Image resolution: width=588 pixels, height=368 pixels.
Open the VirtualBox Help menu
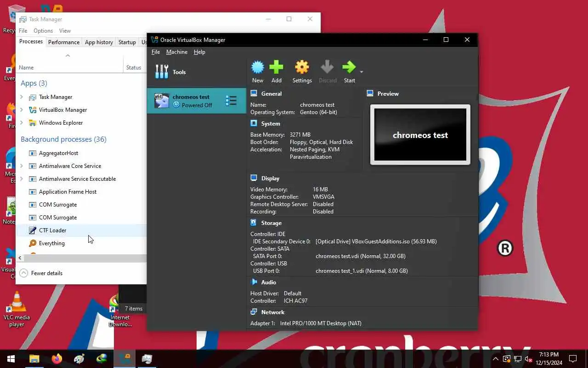(199, 52)
